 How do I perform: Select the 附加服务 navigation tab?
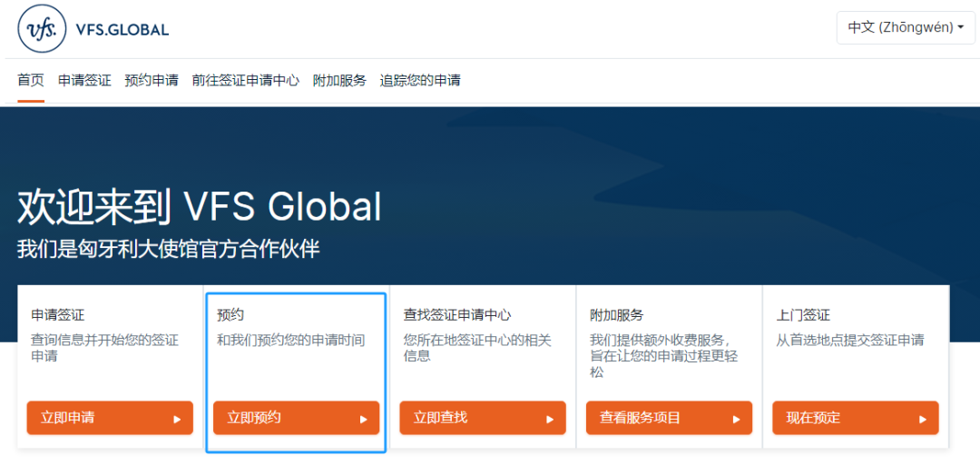339,81
